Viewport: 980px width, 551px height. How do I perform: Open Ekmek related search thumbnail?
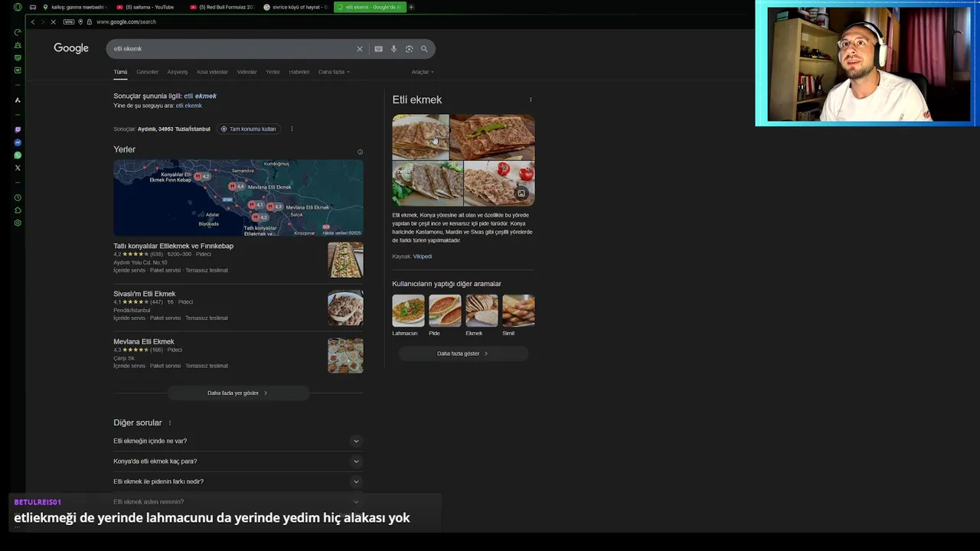coord(482,311)
